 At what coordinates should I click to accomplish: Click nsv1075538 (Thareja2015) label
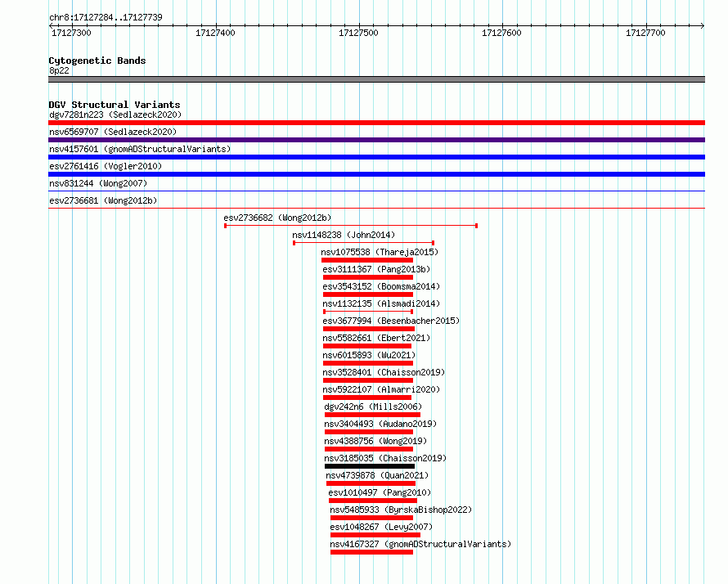(x=380, y=252)
